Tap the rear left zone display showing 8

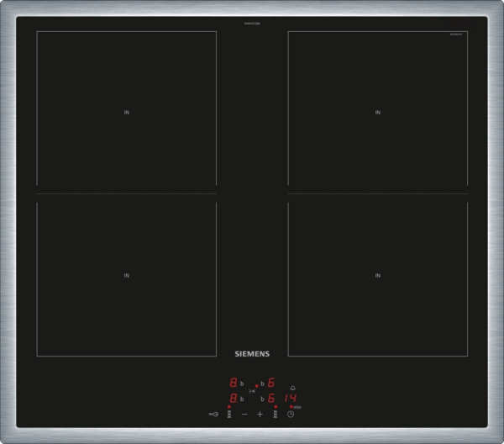click(234, 383)
